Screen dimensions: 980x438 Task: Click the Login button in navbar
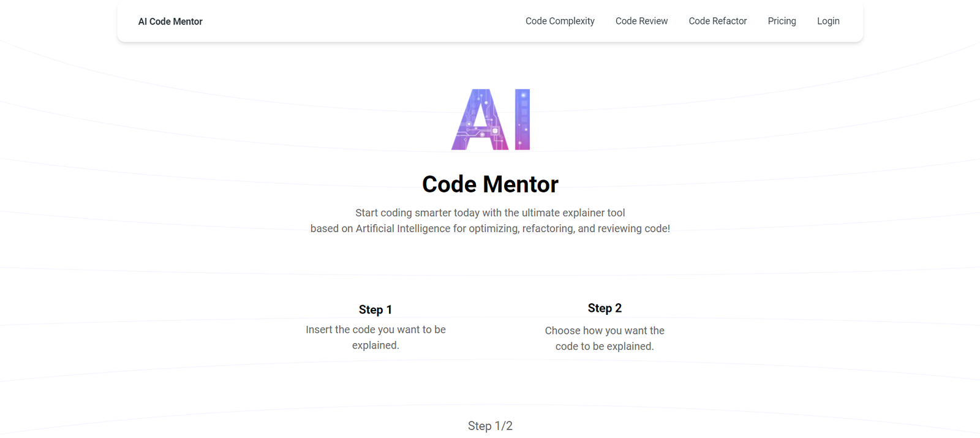point(828,21)
